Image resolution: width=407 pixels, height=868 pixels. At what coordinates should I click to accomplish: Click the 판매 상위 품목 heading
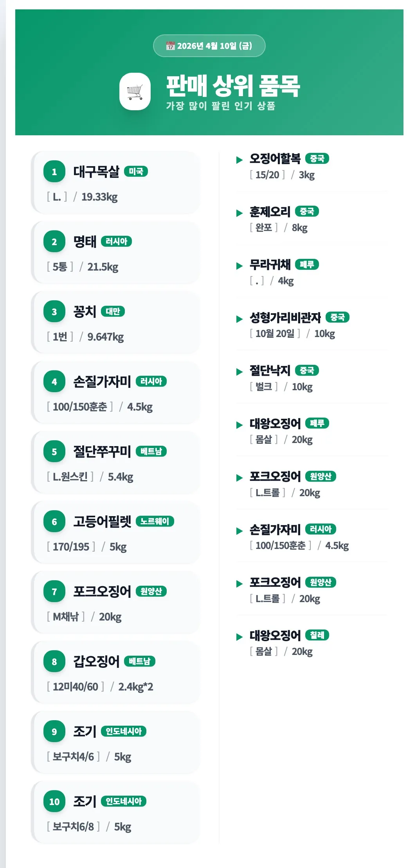click(233, 86)
